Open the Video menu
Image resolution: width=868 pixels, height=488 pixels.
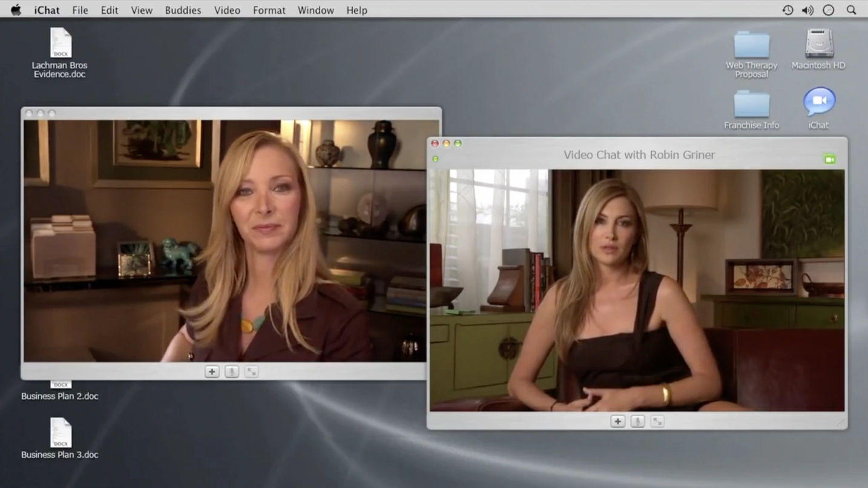227,10
